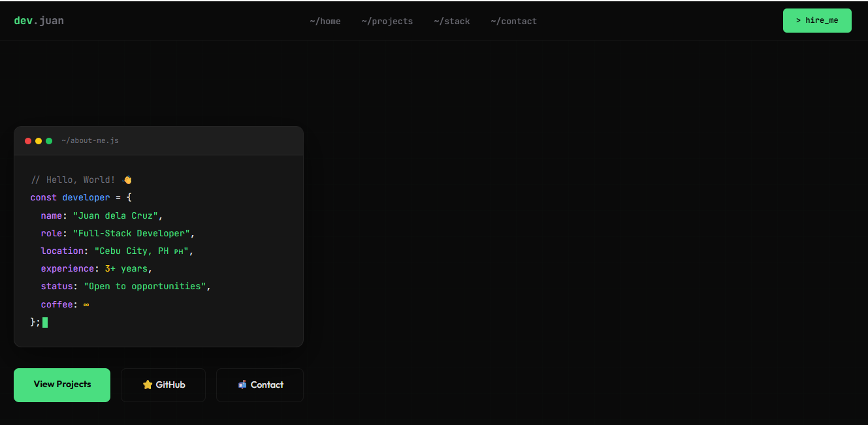Click the dev.juan logo
The image size is (868, 425).
pyautogui.click(x=39, y=20)
